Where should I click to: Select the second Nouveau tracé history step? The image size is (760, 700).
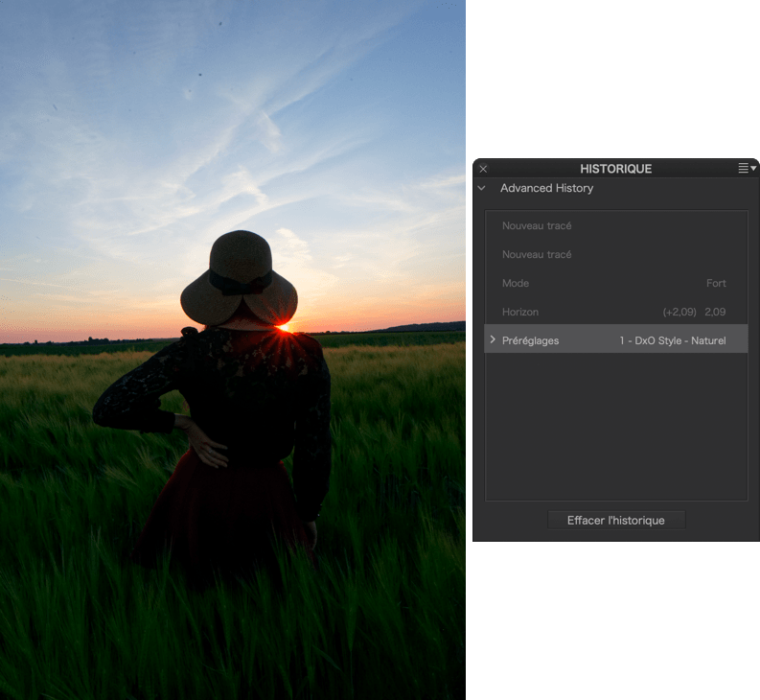tap(537, 255)
